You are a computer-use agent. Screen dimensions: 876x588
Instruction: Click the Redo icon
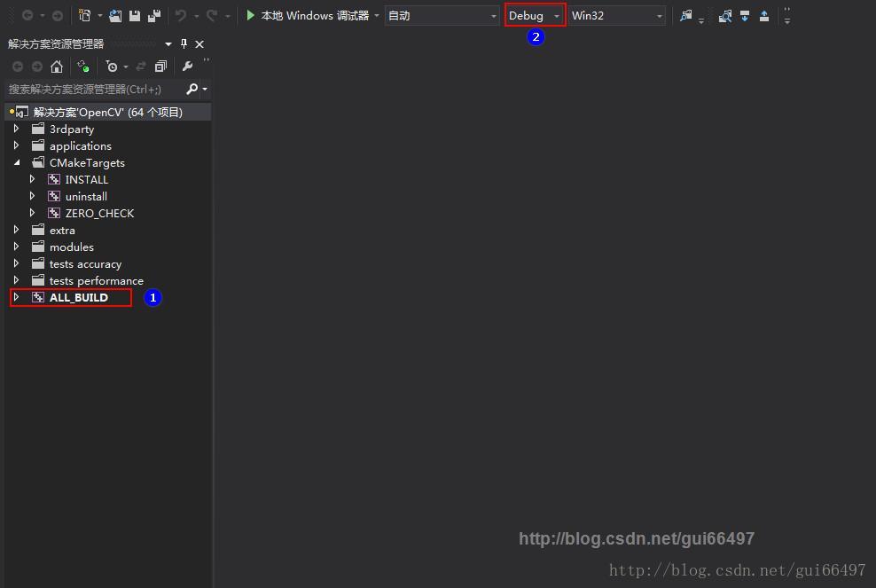click(212, 16)
